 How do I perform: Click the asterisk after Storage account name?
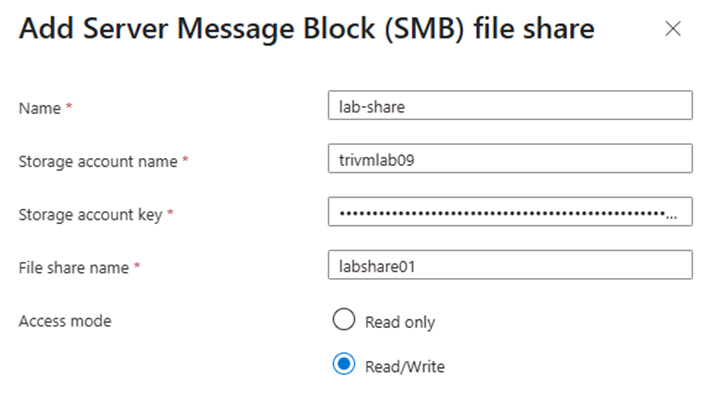[x=185, y=159]
